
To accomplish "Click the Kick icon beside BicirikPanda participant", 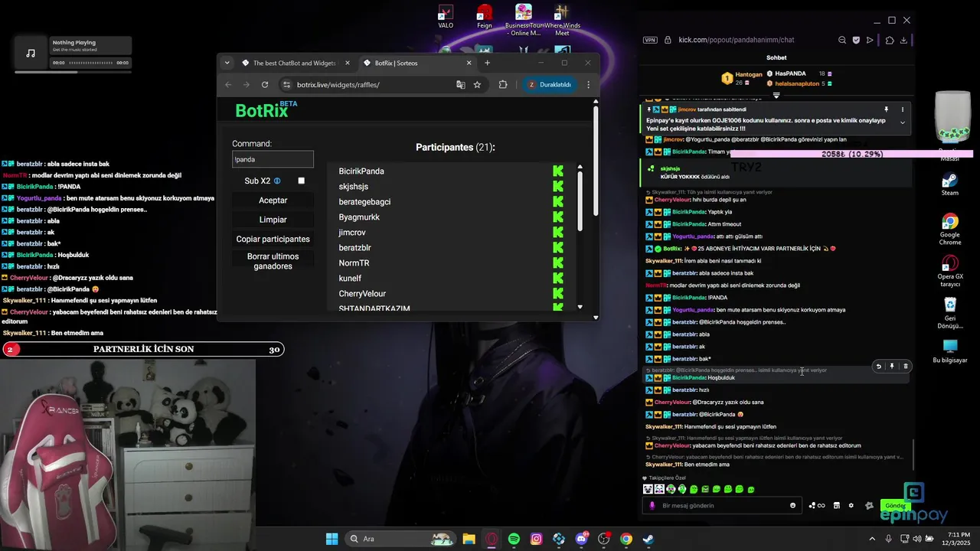I will 558,171.
